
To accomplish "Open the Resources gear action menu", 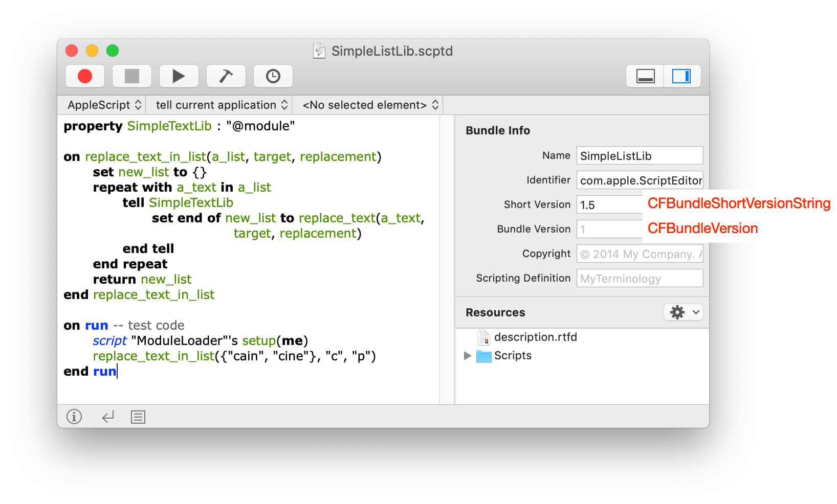I will pyautogui.click(x=683, y=312).
